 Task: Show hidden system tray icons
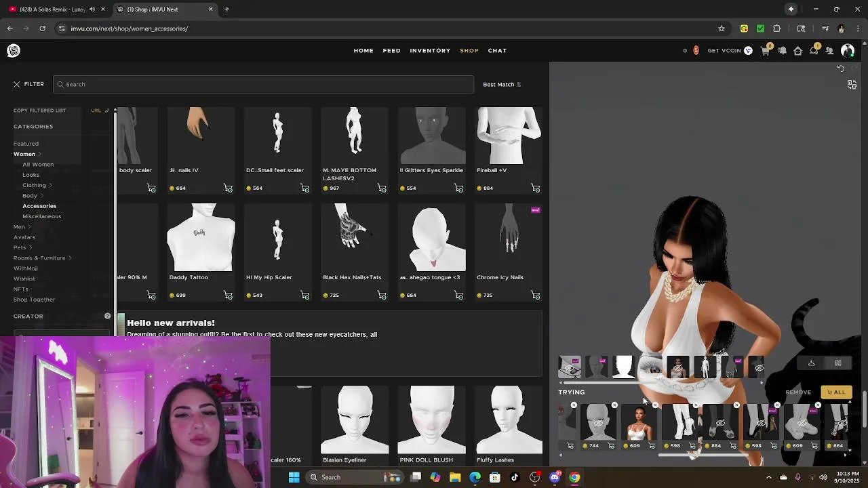[768, 477]
